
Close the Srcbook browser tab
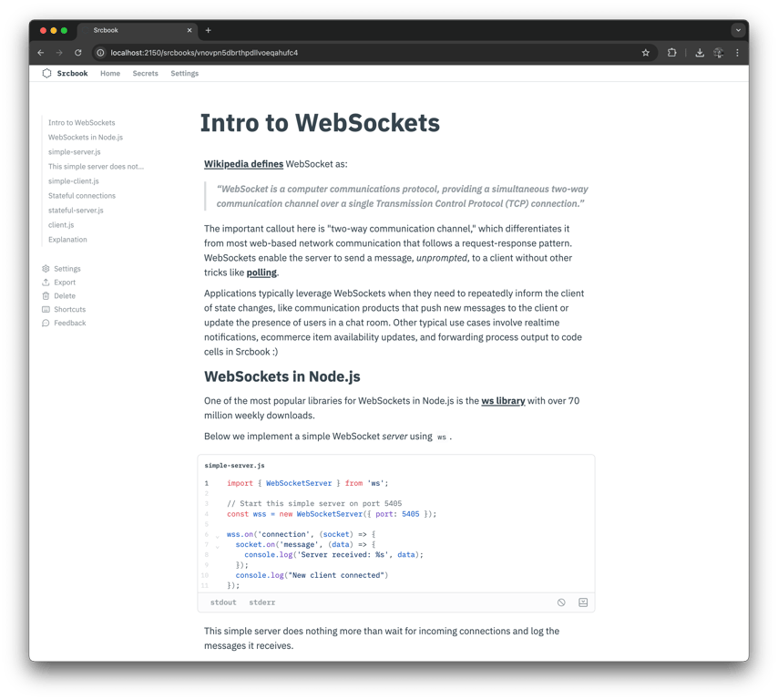tap(189, 30)
